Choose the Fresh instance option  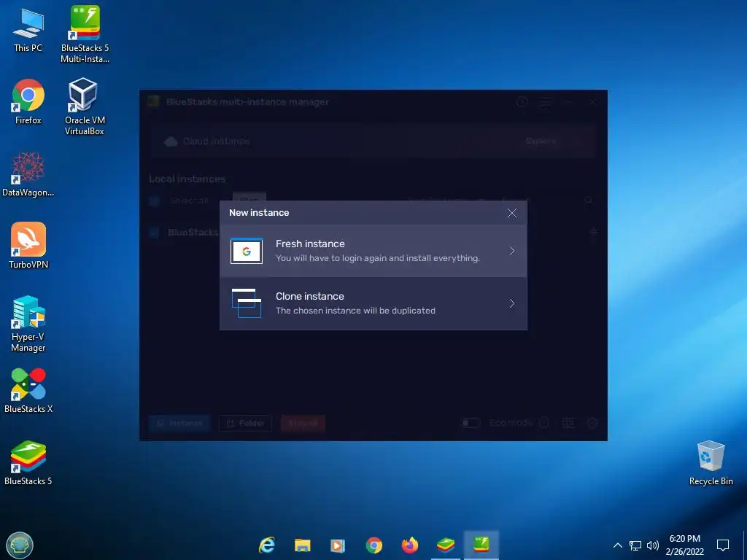point(373,251)
